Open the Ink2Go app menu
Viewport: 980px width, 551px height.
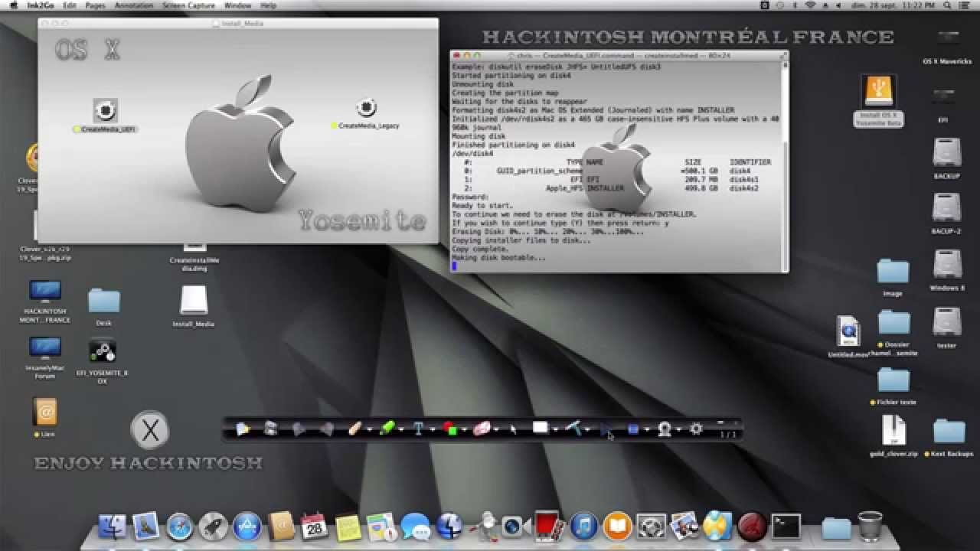(39, 5)
